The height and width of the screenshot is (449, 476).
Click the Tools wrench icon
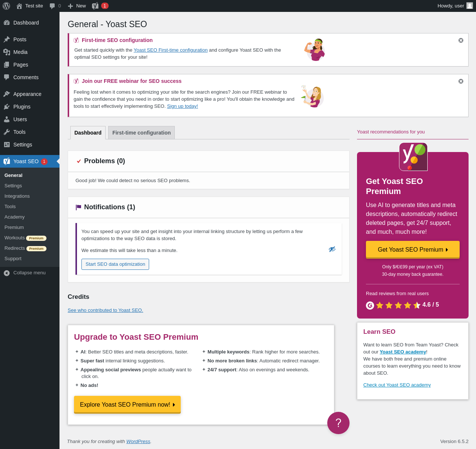point(7,132)
